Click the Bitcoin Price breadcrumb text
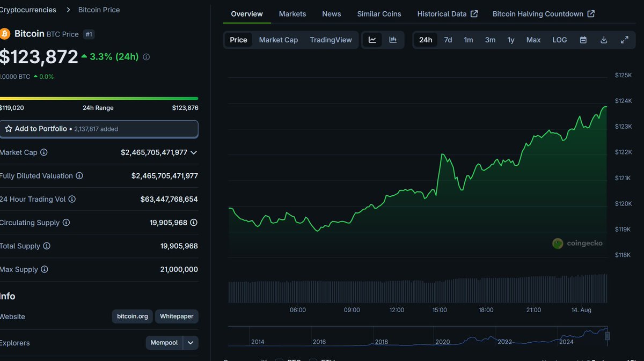 pyautogui.click(x=99, y=10)
